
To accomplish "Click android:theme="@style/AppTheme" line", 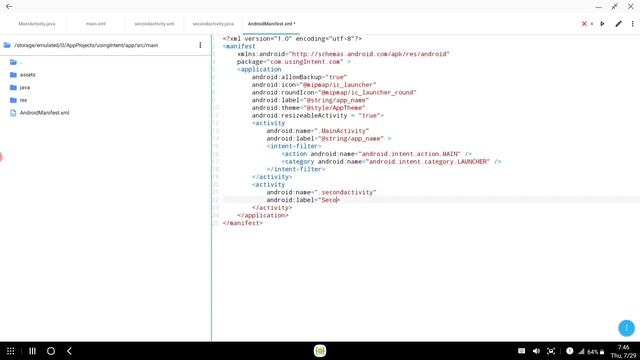I will [308, 108].
